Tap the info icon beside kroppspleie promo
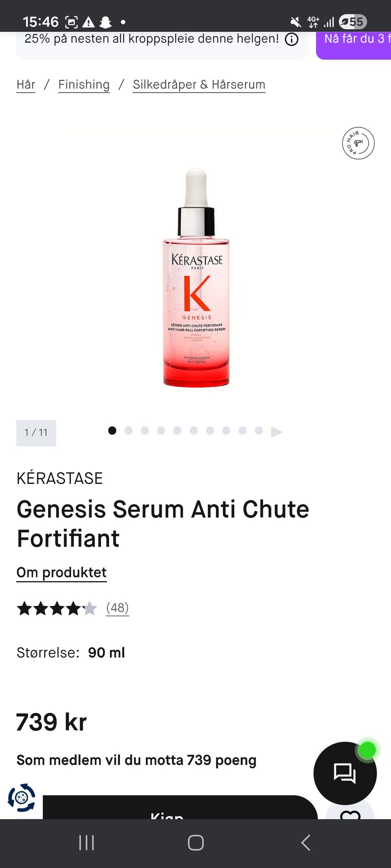 pos(292,39)
